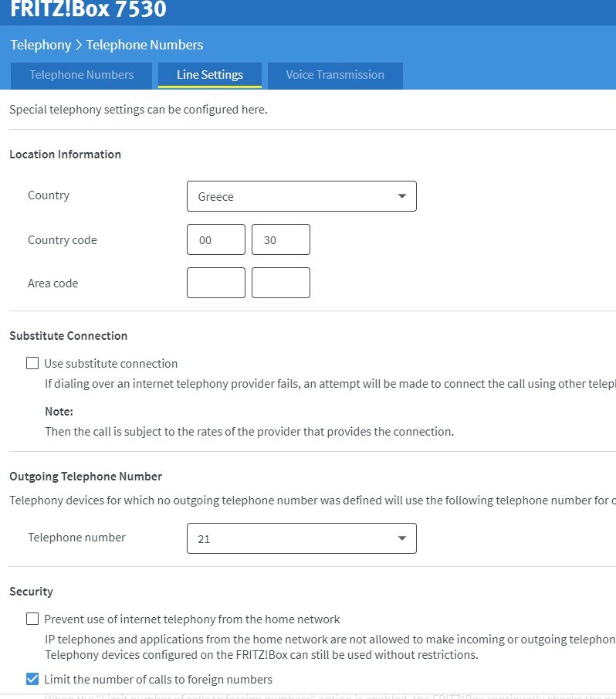
Task: Select the Line Settings tab
Action: 210,76
